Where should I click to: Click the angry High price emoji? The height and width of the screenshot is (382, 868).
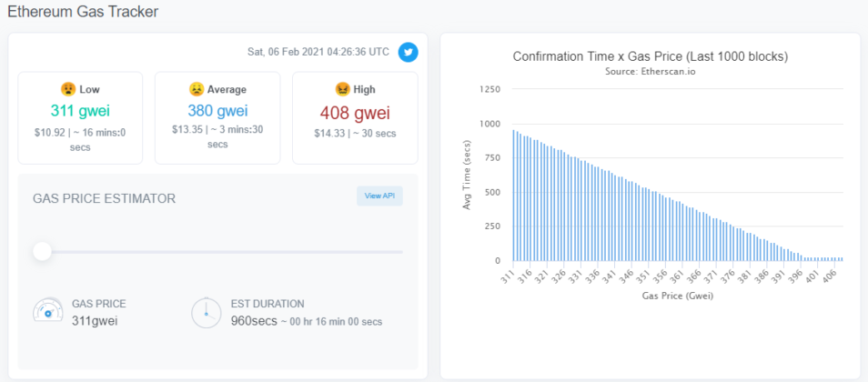(x=342, y=89)
